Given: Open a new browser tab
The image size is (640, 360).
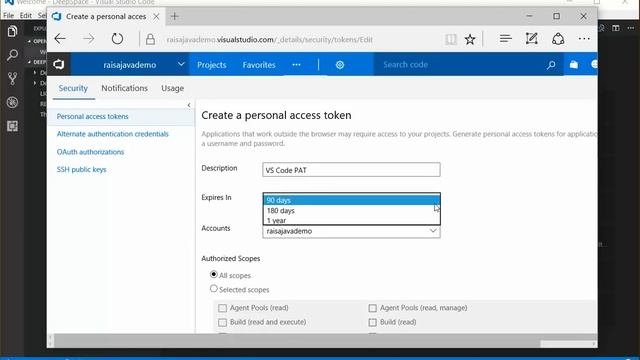Looking at the screenshot, I should click(175, 16).
